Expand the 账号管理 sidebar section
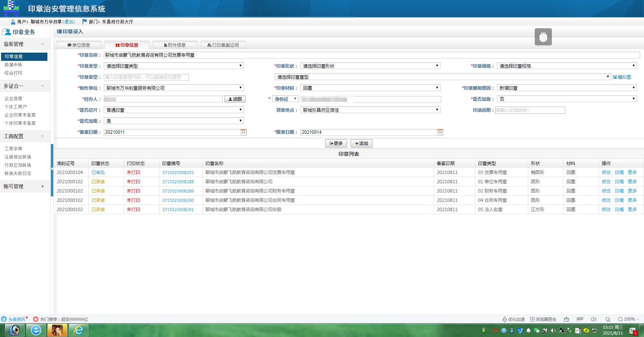 (43, 186)
